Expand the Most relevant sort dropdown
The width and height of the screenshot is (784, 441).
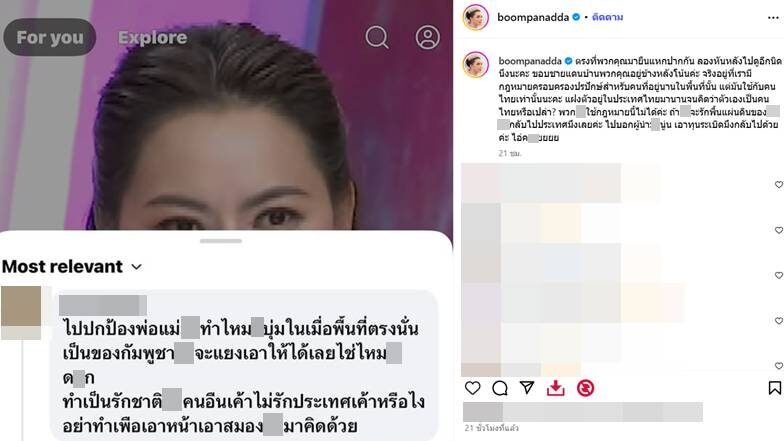[72, 266]
